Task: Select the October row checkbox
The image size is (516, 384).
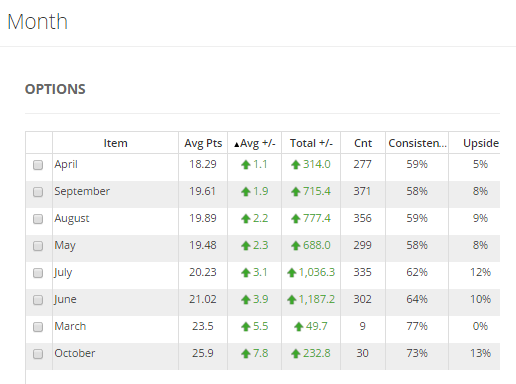Action: [38, 354]
